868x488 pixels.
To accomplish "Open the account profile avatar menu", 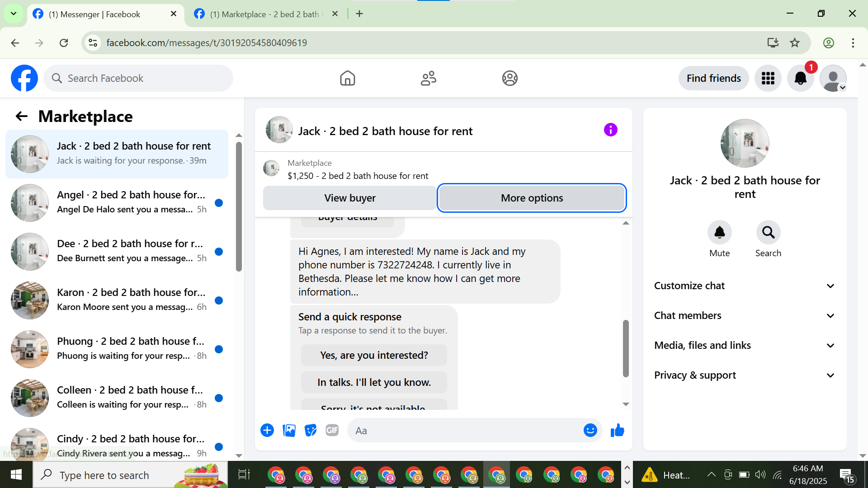I will [833, 78].
